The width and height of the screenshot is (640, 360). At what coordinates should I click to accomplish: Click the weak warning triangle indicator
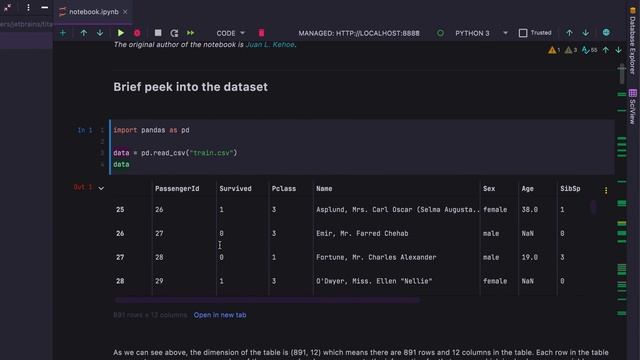tap(571, 50)
